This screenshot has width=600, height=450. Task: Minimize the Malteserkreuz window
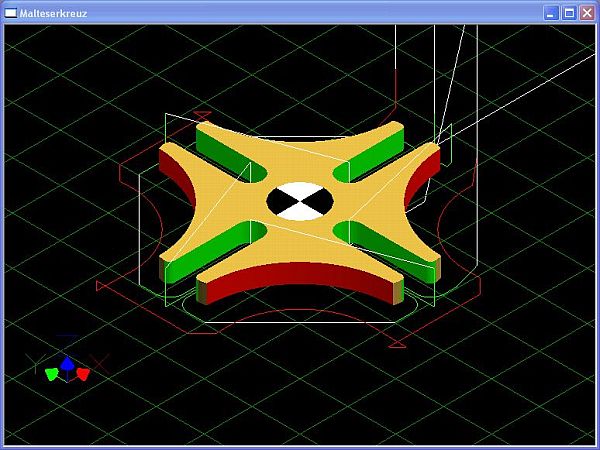(551, 13)
